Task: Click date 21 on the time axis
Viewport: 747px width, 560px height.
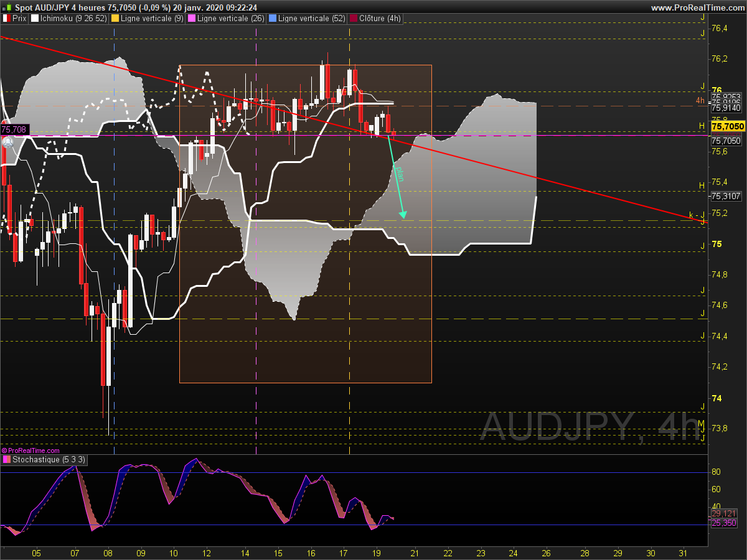Action: [x=415, y=553]
